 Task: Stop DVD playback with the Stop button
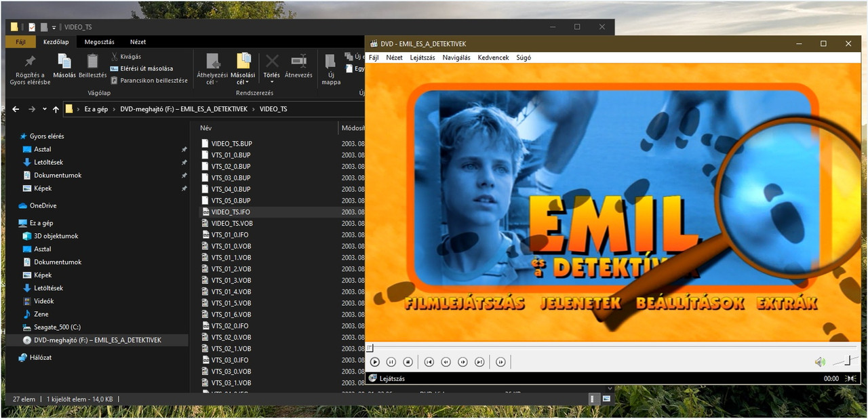408,362
